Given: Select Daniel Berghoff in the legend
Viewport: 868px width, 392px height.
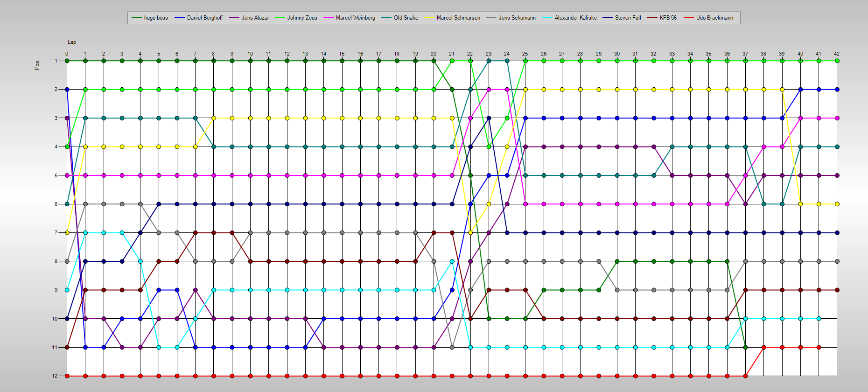Looking at the screenshot, I should tap(199, 18).
